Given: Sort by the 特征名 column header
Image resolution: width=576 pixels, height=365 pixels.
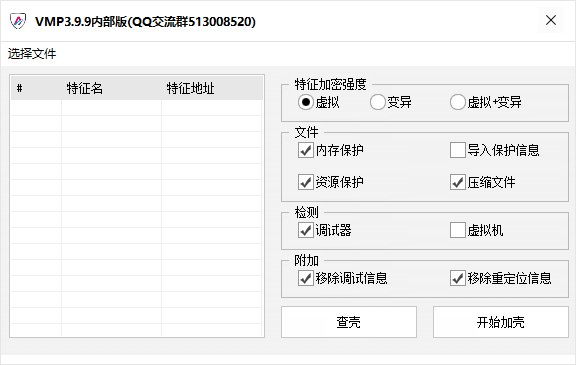Looking at the screenshot, I should 111,88.
